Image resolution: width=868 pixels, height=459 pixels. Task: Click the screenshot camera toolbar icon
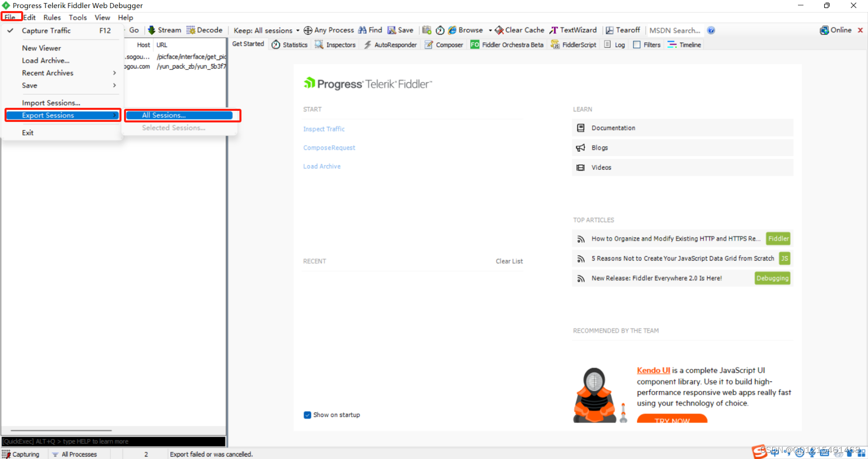click(426, 30)
